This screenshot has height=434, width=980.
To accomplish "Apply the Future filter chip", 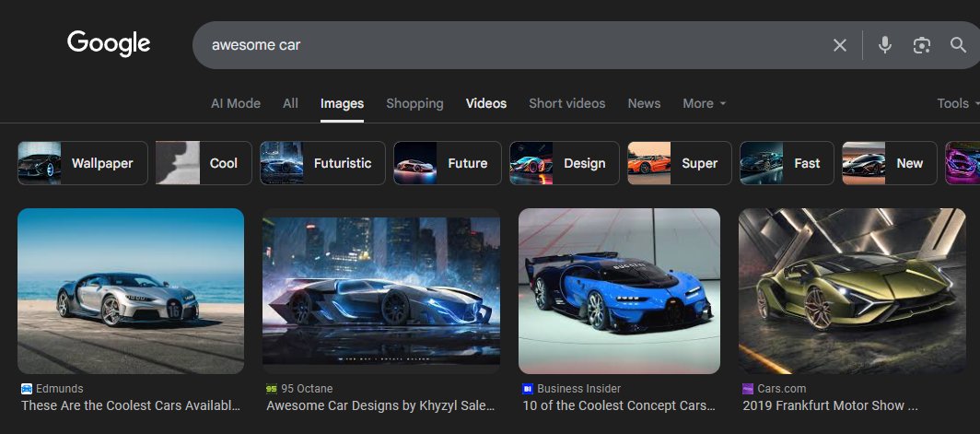I will tap(447, 163).
